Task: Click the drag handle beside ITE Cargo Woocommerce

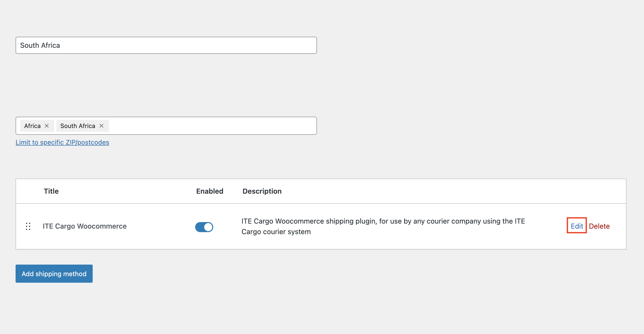Action: (28, 226)
